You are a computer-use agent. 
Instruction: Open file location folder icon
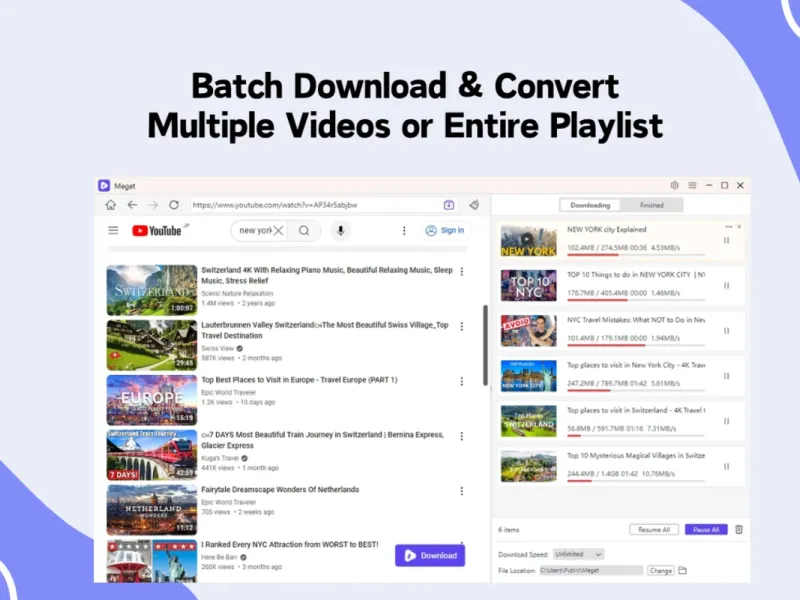click(683, 570)
